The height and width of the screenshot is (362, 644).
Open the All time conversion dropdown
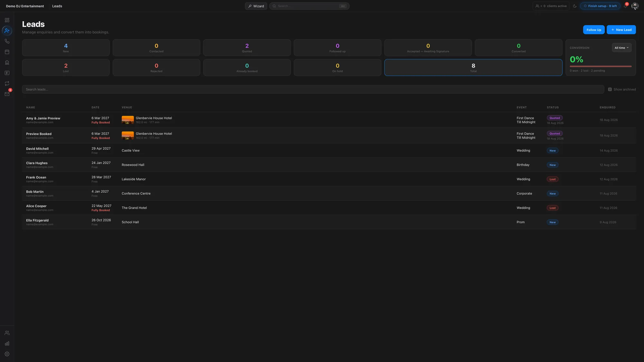click(x=621, y=48)
